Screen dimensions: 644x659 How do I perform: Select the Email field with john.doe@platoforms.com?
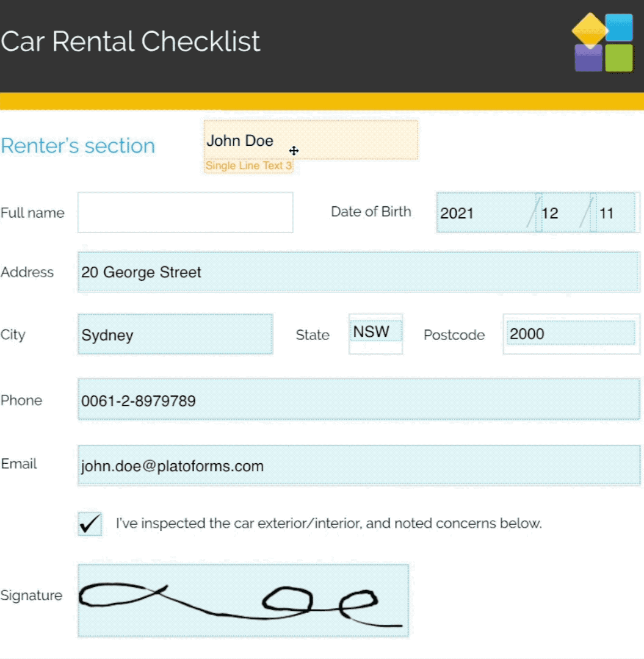[358, 466]
